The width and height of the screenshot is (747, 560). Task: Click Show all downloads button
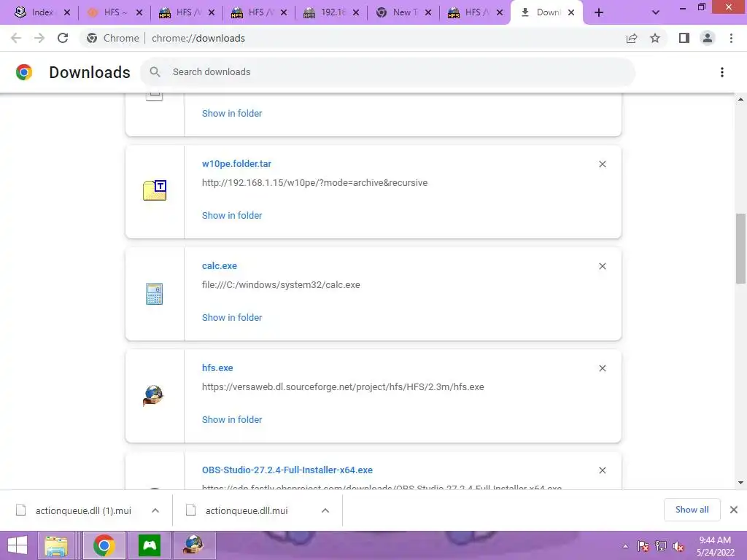pyautogui.click(x=692, y=510)
